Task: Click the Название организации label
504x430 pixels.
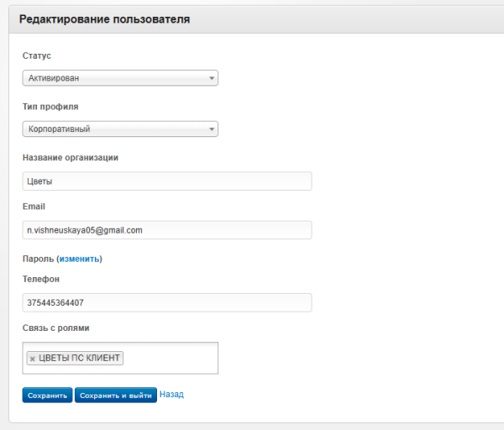Action: click(x=71, y=158)
